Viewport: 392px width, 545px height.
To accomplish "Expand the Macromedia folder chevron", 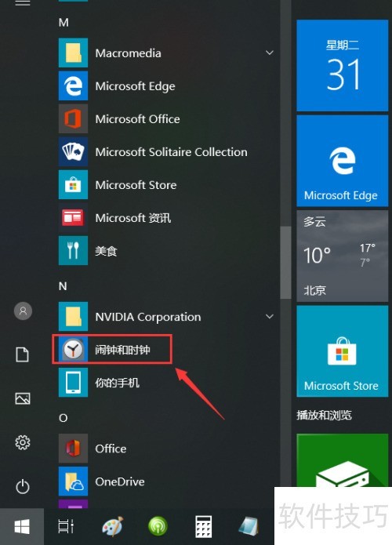I will 270,53.
